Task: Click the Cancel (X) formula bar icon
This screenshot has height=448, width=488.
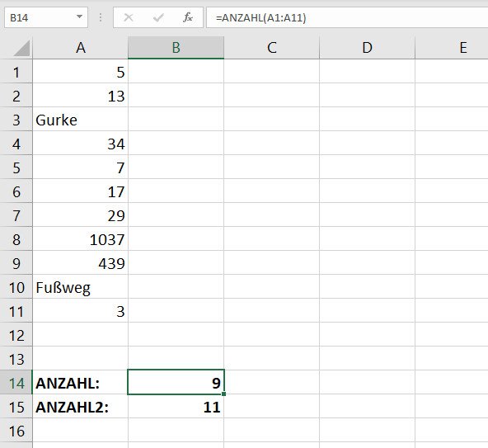Action: (x=129, y=17)
